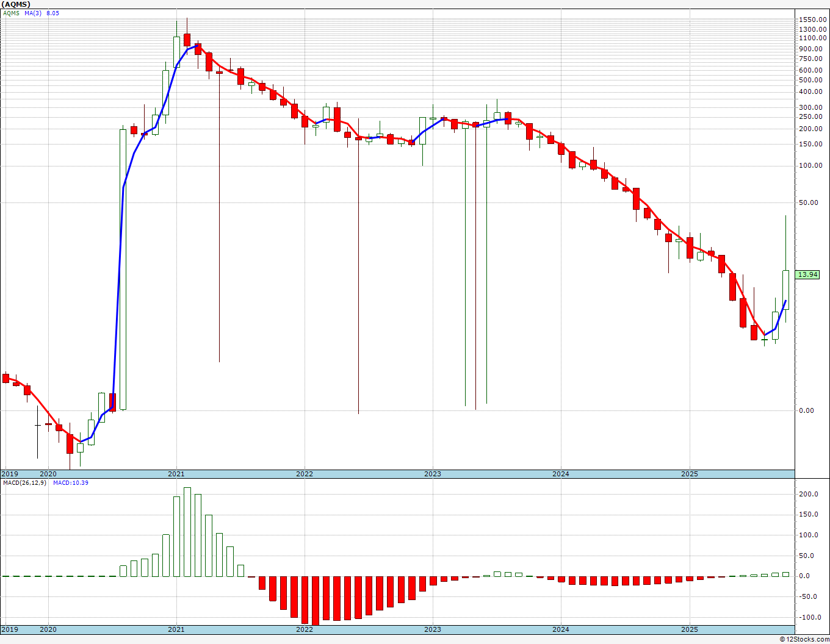This screenshot has height=644, width=830.
Task: Select the 150.0 label on the MACD axis
Action: (x=809, y=515)
